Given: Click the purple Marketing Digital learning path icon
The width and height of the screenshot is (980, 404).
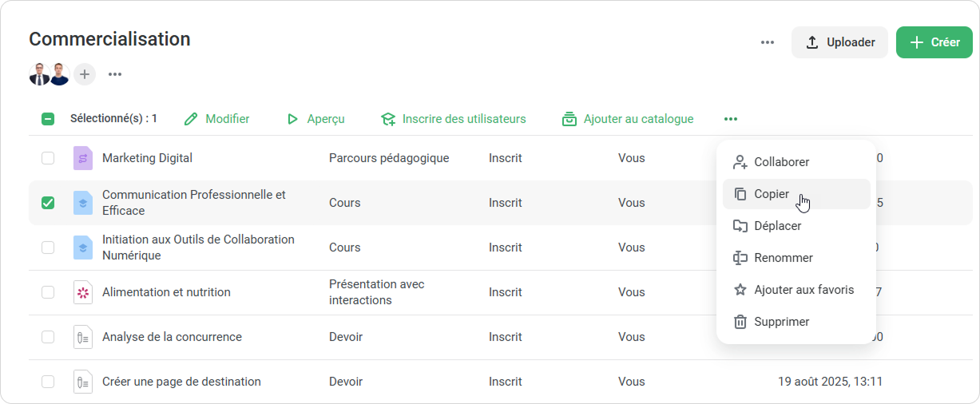Looking at the screenshot, I should (83, 158).
